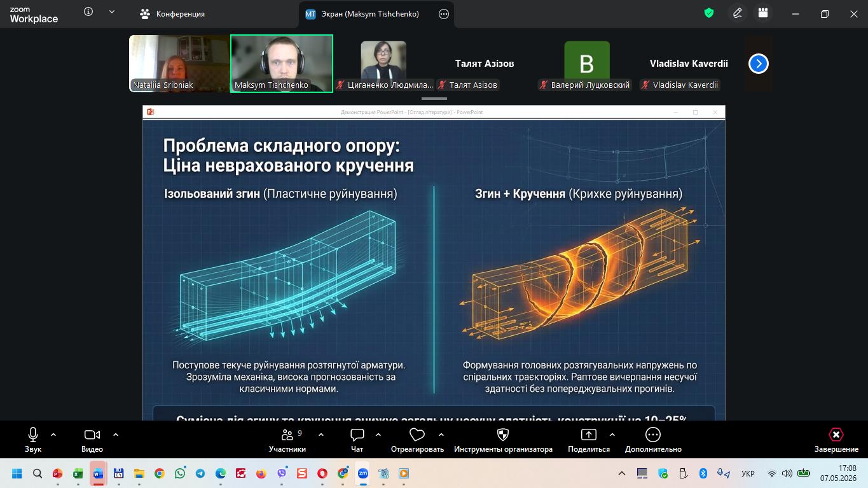This screenshot has width=868, height=488.
Task: Select Nataliia Sribniak's video thumbnail
Action: (x=179, y=64)
